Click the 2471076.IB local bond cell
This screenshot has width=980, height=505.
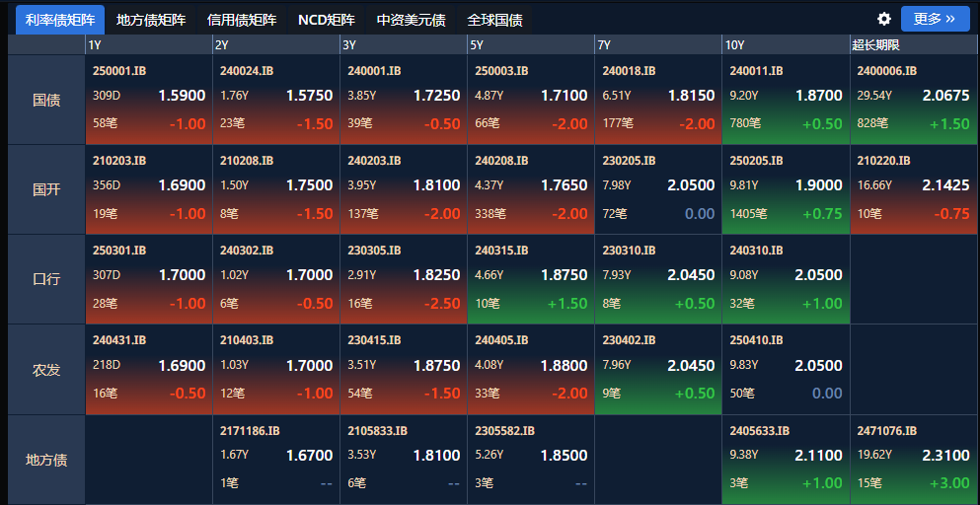coord(913,460)
